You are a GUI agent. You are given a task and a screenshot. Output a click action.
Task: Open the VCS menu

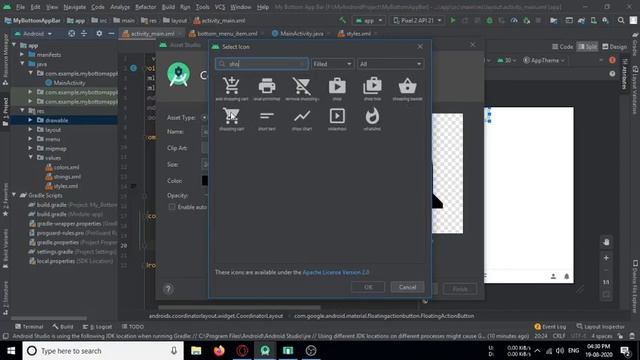pyautogui.click(x=220, y=7)
